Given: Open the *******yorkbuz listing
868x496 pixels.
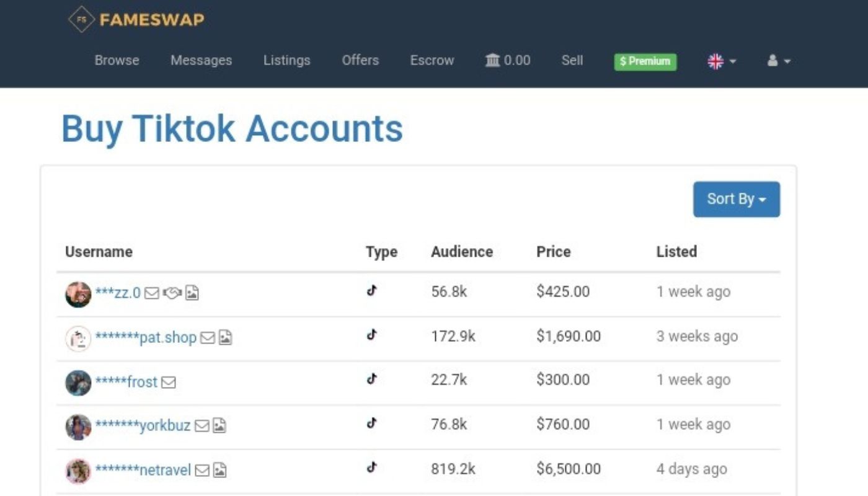Looking at the screenshot, I should [143, 426].
